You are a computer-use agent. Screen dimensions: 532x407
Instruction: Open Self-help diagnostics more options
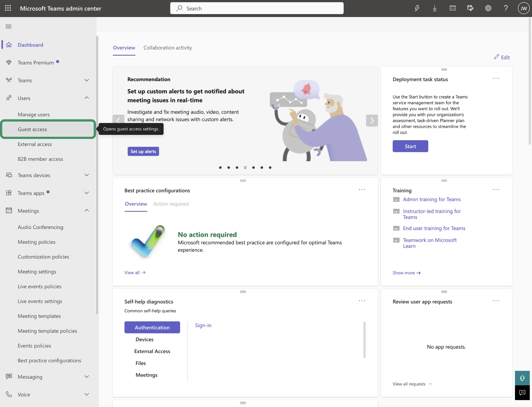(x=362, y=301)
